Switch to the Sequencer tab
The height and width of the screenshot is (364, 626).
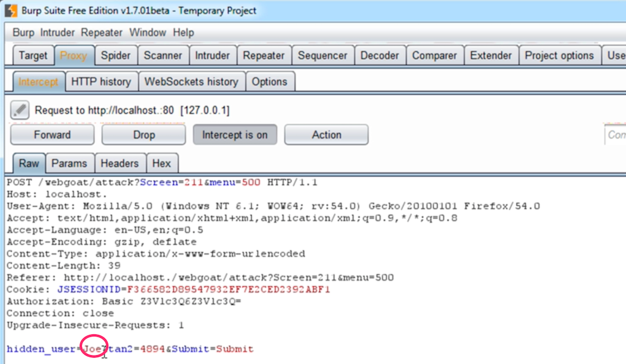(322, 56)
